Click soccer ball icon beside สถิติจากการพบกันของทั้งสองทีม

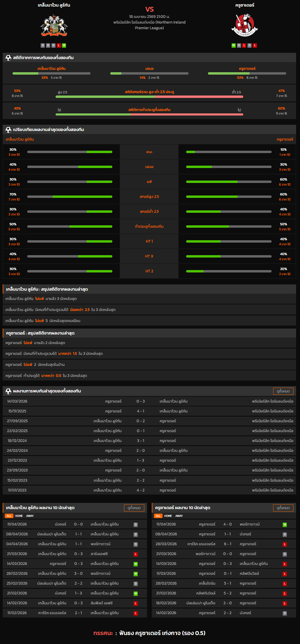[x=8, y=58]
